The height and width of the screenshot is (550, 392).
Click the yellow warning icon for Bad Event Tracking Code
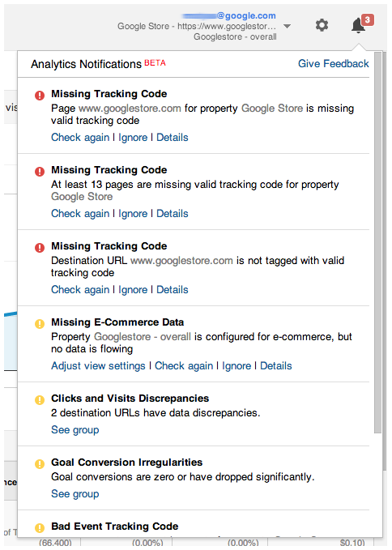pyautogui.click(x=40, y=527)
